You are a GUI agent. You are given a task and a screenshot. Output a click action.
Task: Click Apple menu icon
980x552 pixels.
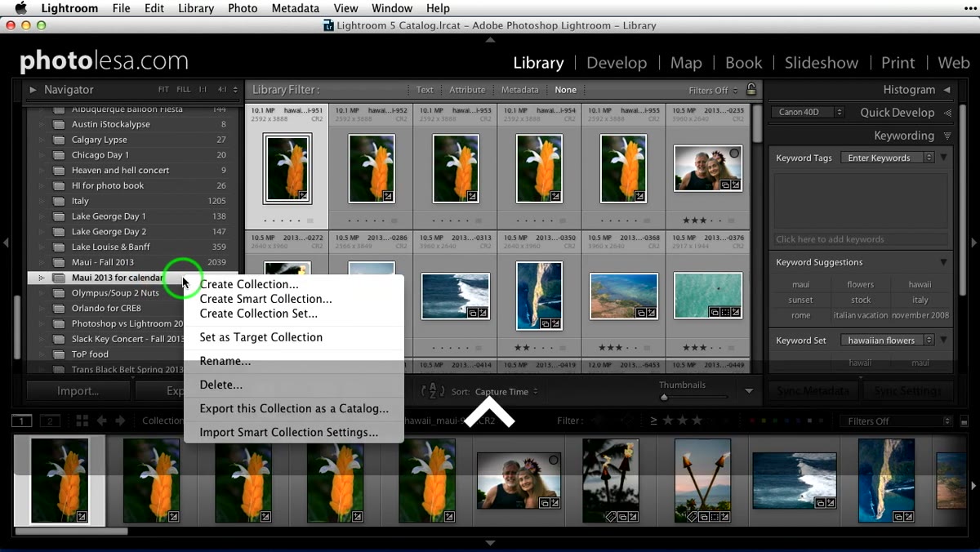tap(20, 8)
